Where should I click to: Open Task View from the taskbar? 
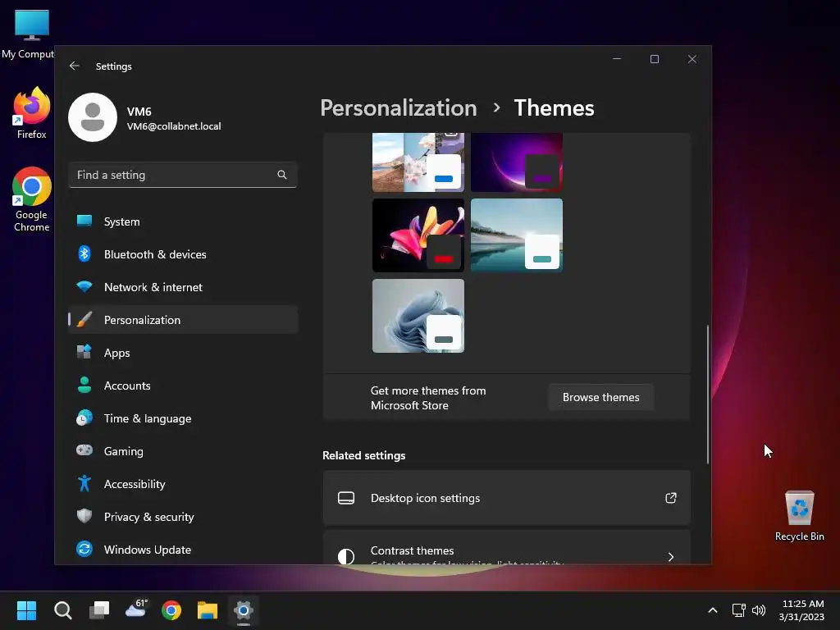click(x=99, y=610)
